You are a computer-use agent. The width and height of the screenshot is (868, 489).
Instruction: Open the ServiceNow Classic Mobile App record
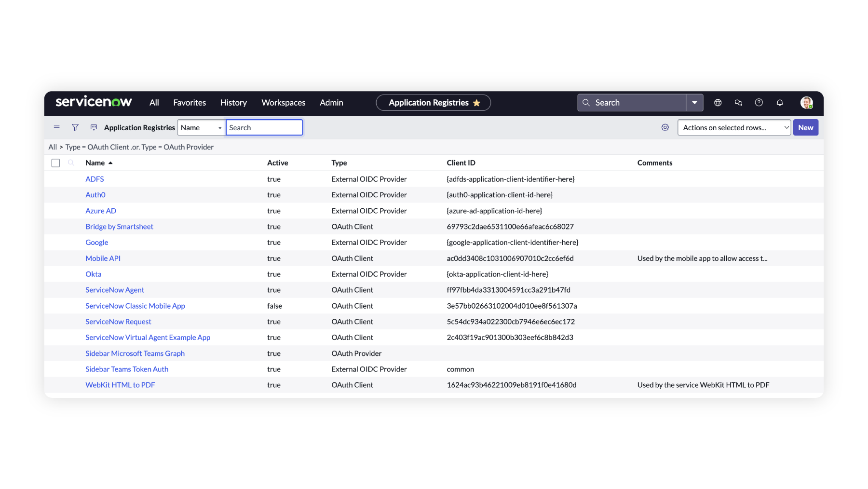coord(135,306)
